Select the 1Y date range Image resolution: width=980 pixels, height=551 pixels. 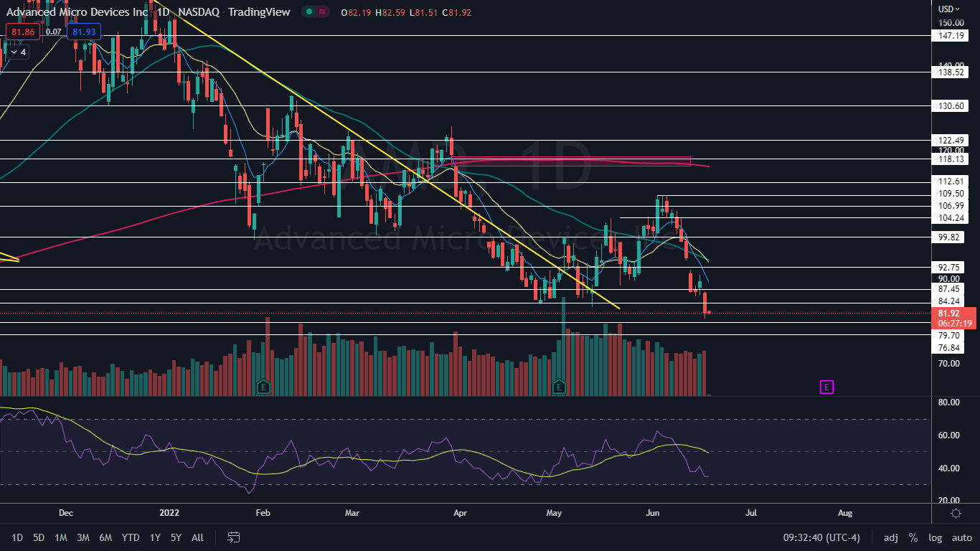tap(155, 537)
